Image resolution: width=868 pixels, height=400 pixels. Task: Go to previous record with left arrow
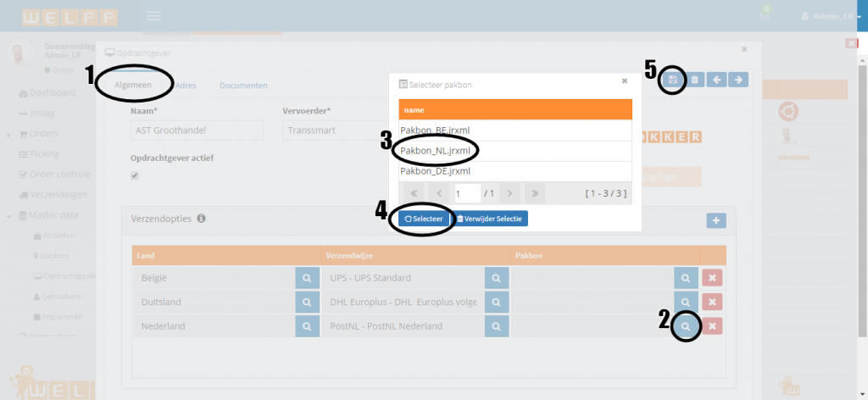click(x=717, y=80)
